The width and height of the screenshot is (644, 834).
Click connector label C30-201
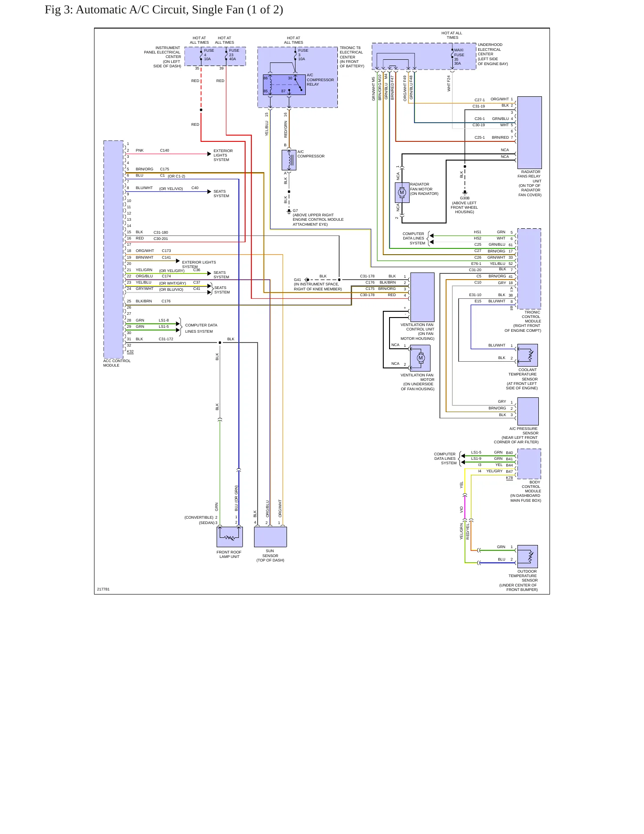[161, 239]
